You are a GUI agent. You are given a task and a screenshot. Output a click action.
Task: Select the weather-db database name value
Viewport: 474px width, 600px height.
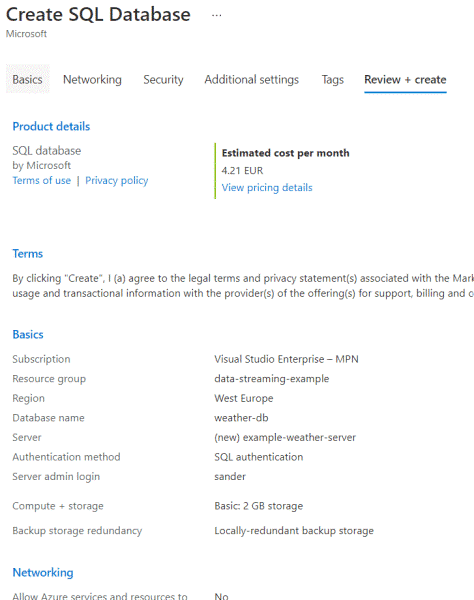tap(241, 417)
